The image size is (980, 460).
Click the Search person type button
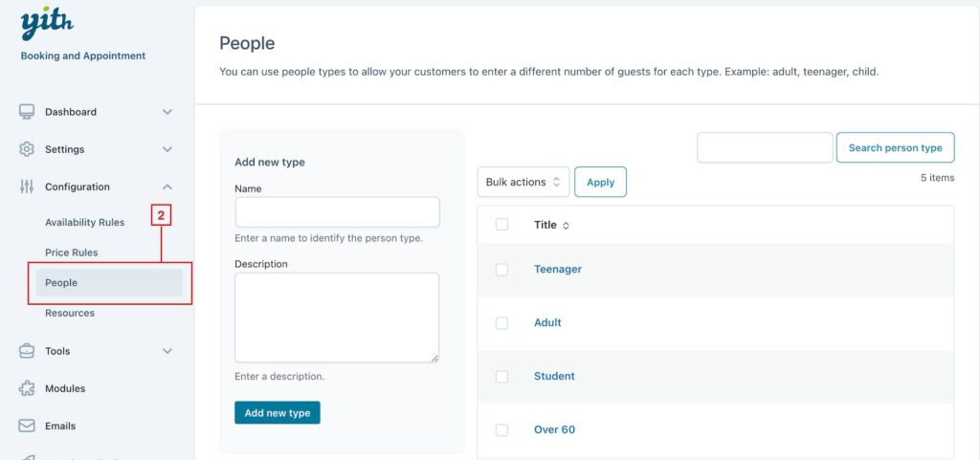tap(895, 148)
